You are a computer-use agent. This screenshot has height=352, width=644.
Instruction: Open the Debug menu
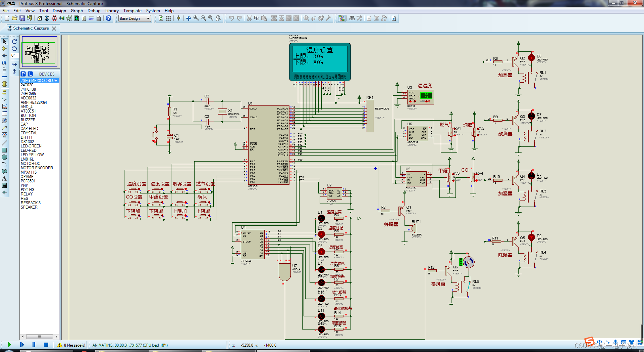click(x=94, y=10)
